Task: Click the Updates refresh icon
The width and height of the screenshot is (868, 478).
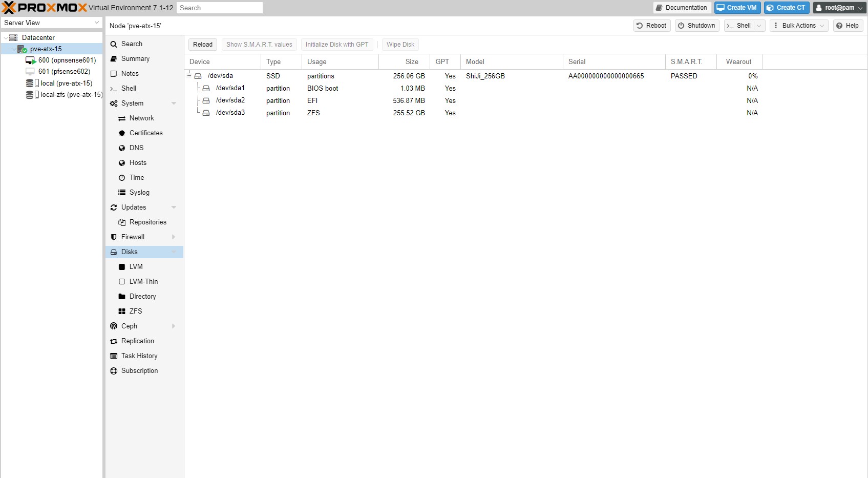Action: click(114, 207)
